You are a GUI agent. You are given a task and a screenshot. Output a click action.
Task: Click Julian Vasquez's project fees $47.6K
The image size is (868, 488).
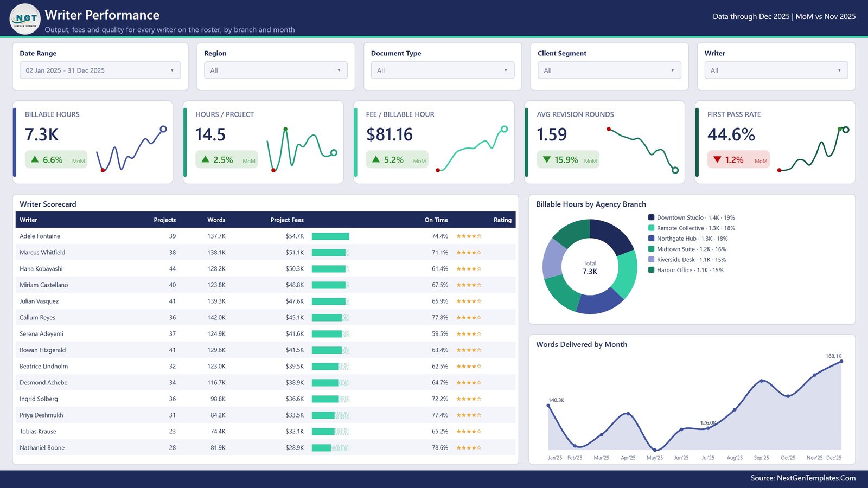tap(295, 301)
